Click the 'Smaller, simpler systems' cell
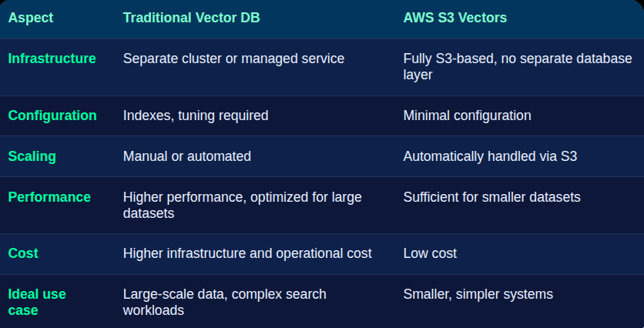Screen dimensions: 644x328 [x=478, y=294]
